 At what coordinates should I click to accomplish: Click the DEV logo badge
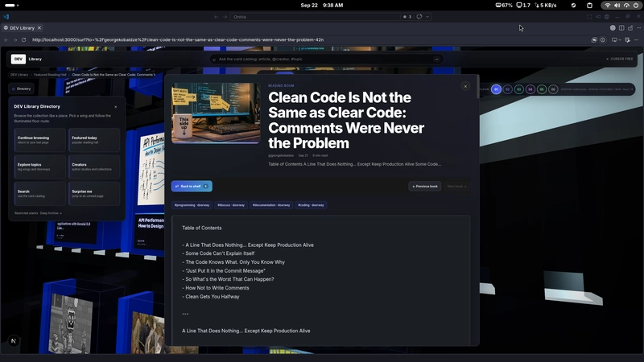click(x=18, y=59)
